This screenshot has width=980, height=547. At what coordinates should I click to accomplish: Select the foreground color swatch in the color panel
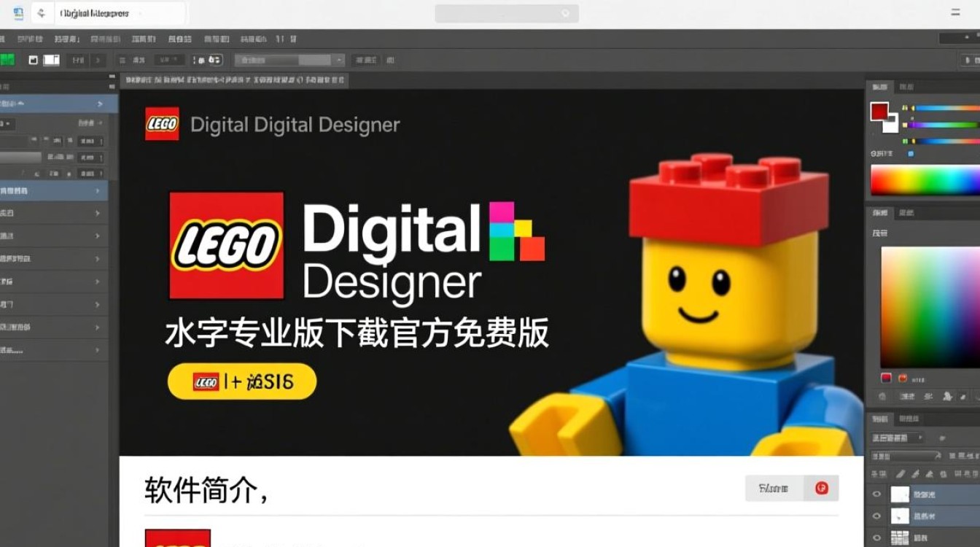click(x=879, y=112)
